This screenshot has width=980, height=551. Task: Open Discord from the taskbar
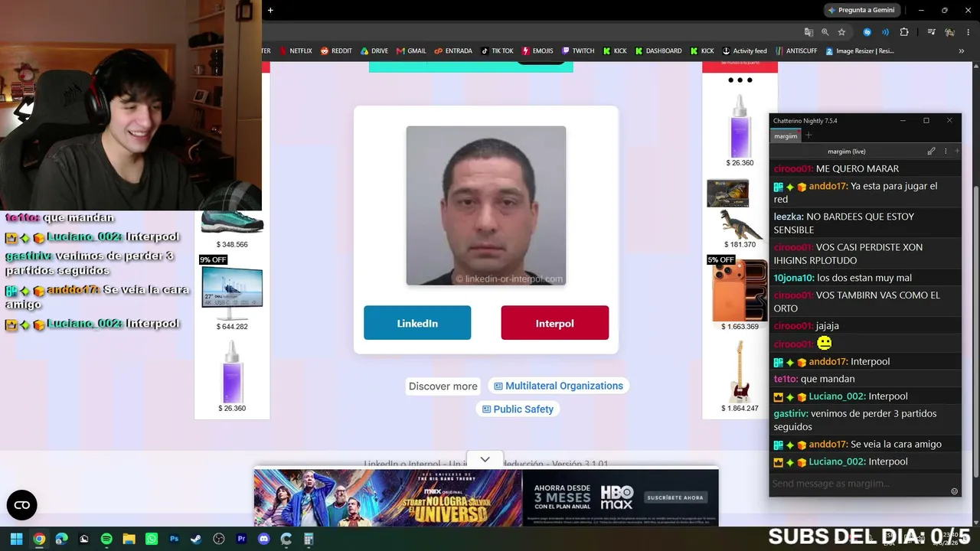pyautogui.click(x=264, y=539)
